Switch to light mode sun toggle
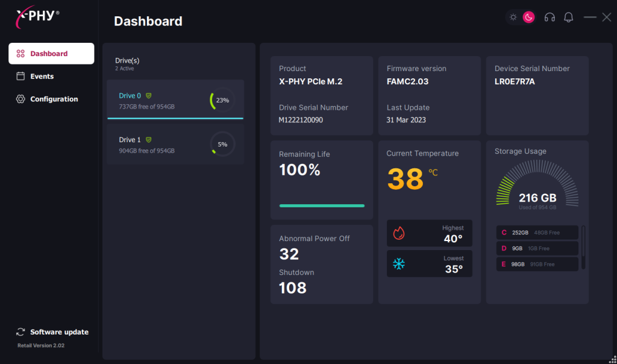The image size is (617, 364). coord(513,17)
